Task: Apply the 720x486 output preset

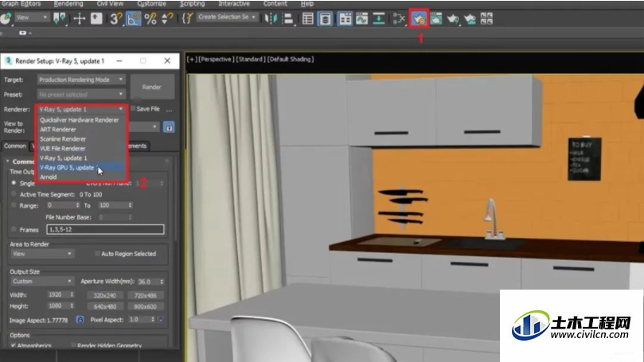Action: 146,295
